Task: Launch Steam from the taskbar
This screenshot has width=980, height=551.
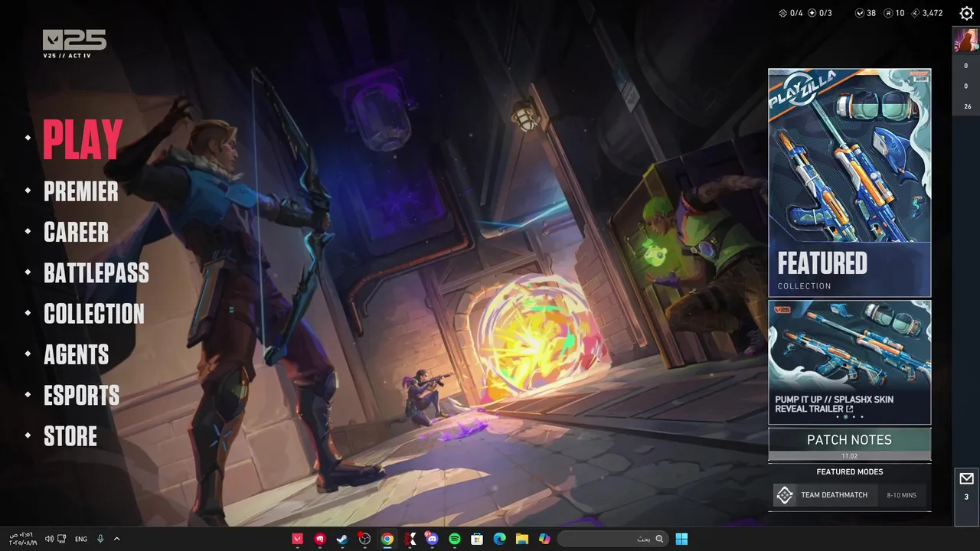Action: [x=342, y=539]
